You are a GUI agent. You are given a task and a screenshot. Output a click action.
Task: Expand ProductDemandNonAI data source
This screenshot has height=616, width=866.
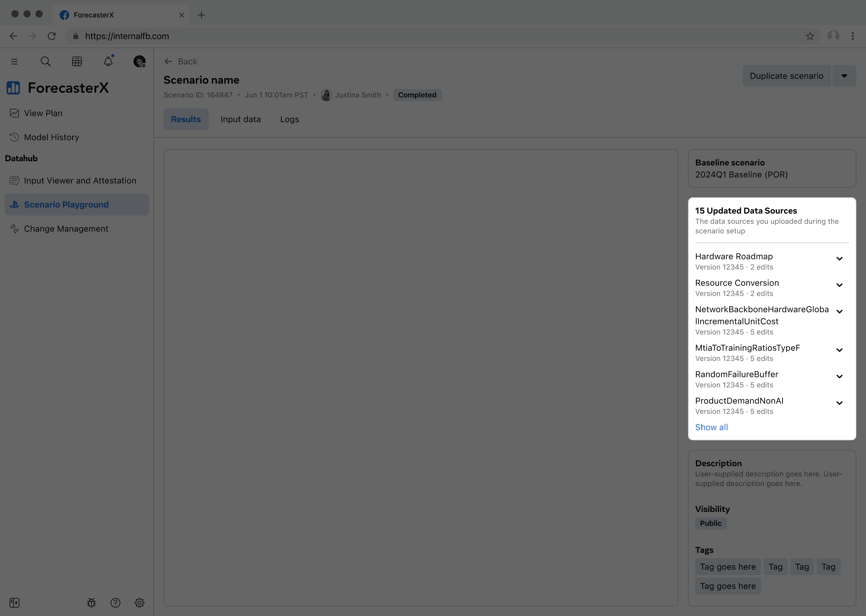(x=840, y=403)
